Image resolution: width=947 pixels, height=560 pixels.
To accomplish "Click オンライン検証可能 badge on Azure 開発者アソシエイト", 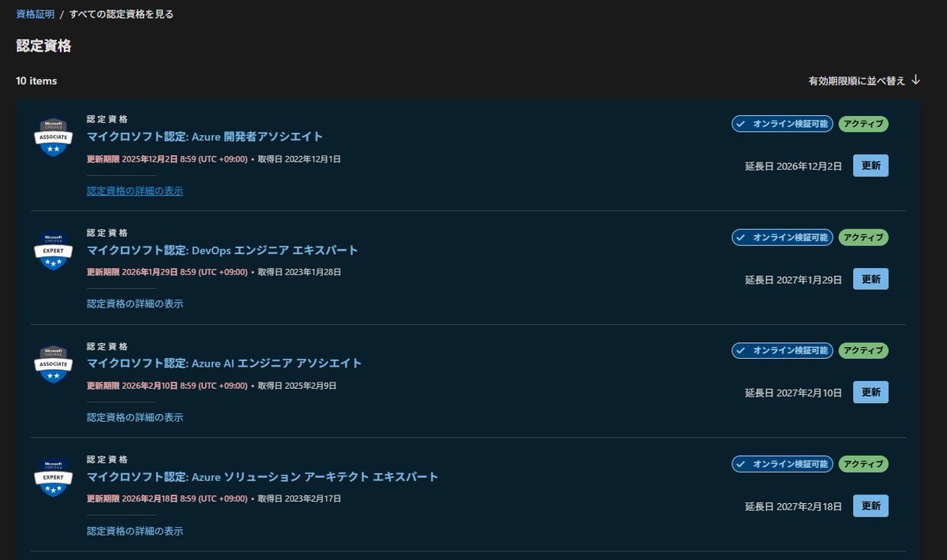I will click(x=782, y=124).
